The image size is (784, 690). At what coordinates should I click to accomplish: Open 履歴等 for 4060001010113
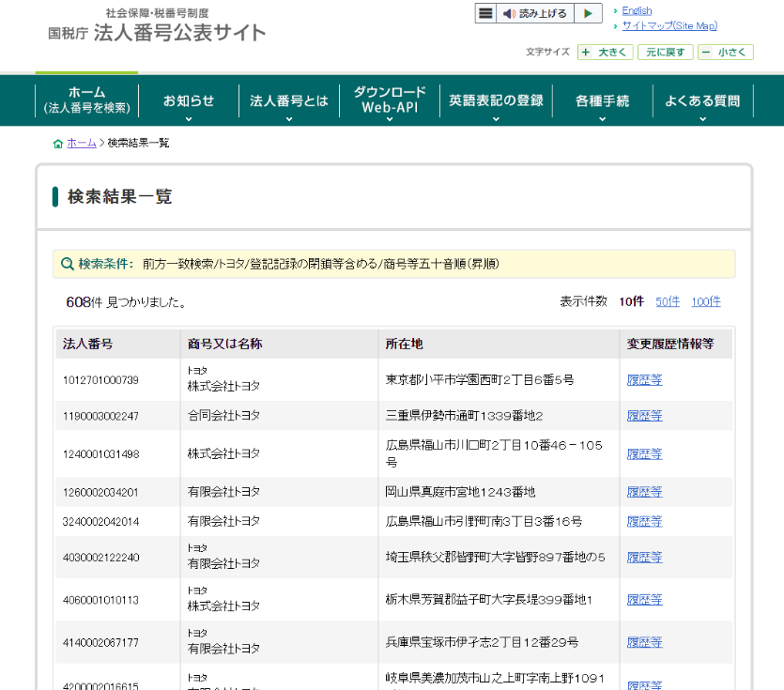click(644, 600)
